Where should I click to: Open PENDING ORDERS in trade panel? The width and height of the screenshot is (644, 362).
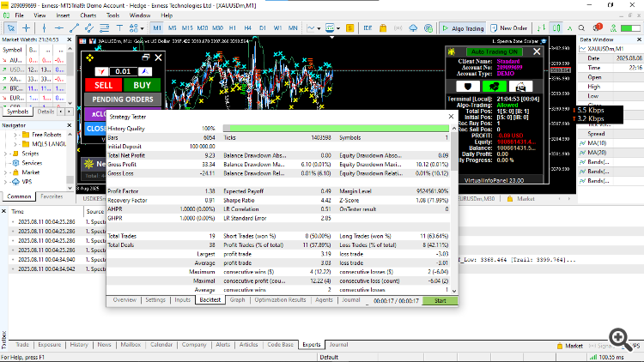(123, 100)
